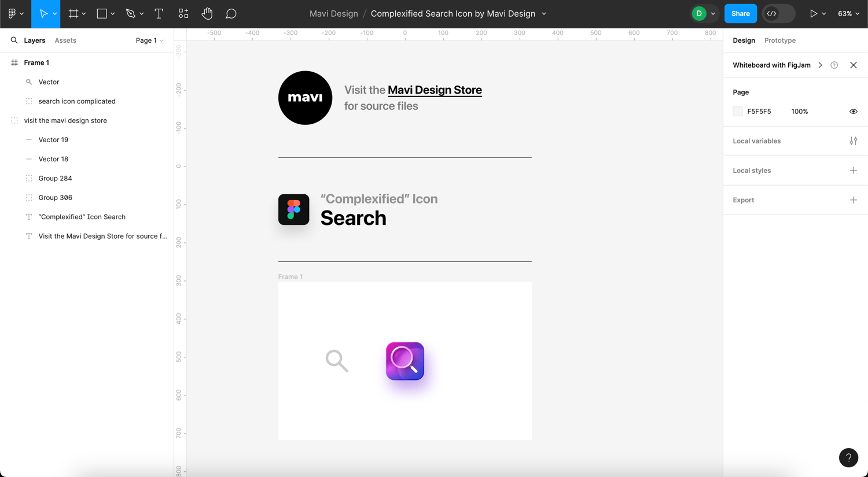Select the Group 306 layer
The image size is (868, 477).
(x=87, y=198)
